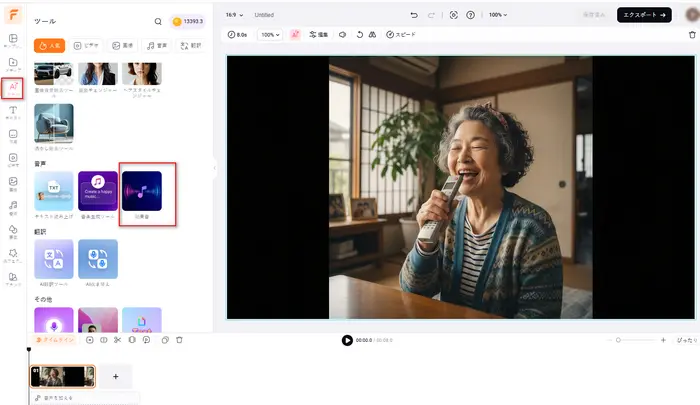The image size is (700, 405).
Task: Open the user profile avatar
Action: pyautogui.click(x=692, y=15)
